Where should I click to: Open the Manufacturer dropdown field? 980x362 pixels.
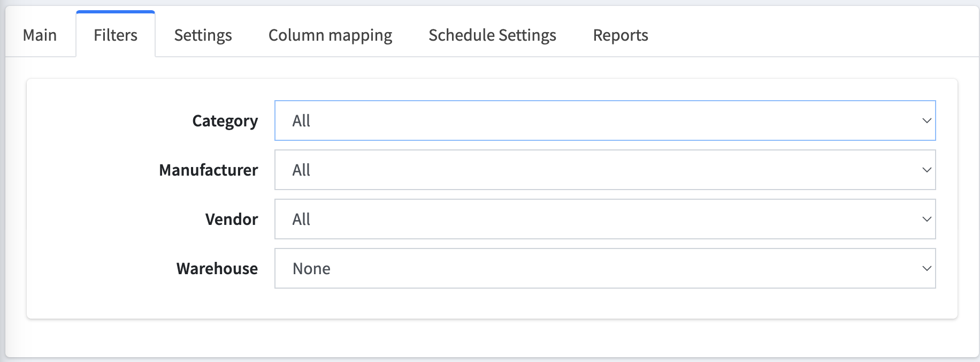pyautogui.click(x=604, y=170)
